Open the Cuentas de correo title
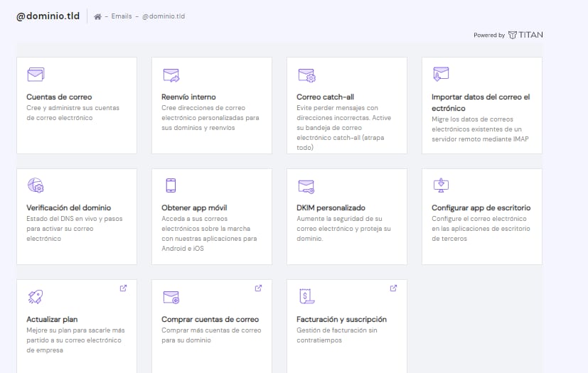 click(59, 97)
